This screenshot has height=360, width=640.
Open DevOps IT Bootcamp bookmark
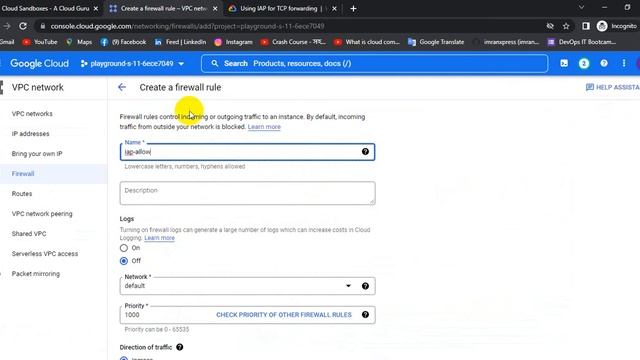click(582, 42)
